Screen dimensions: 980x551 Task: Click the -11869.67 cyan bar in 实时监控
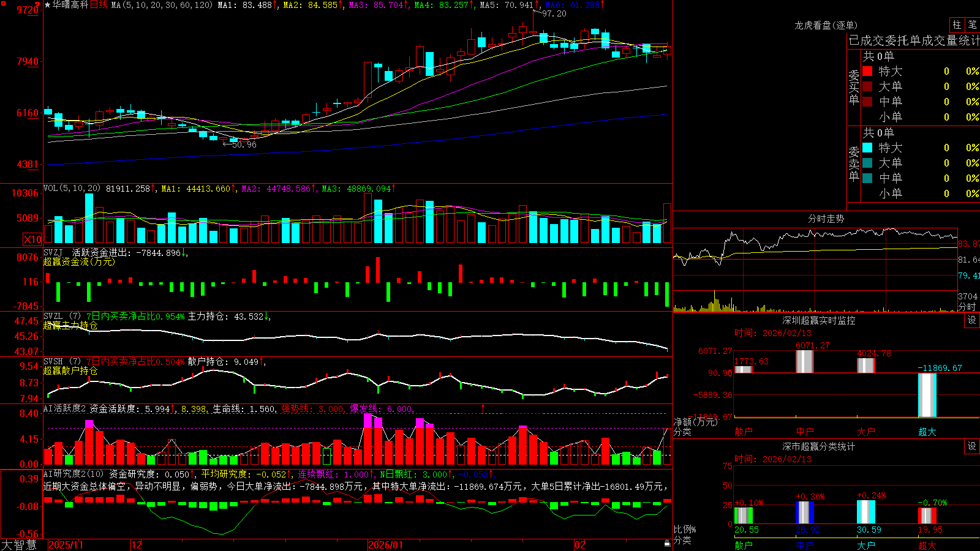click(x=927, y=395)
